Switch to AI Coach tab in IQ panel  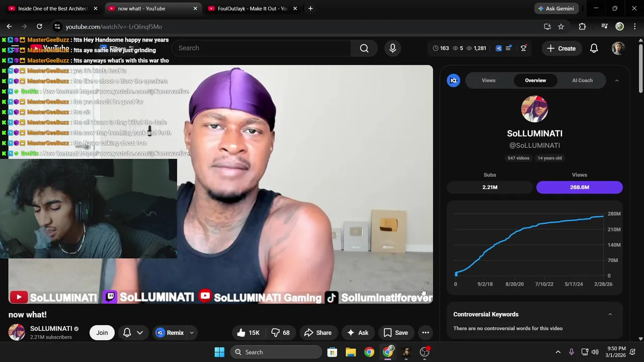pos(582,80)
